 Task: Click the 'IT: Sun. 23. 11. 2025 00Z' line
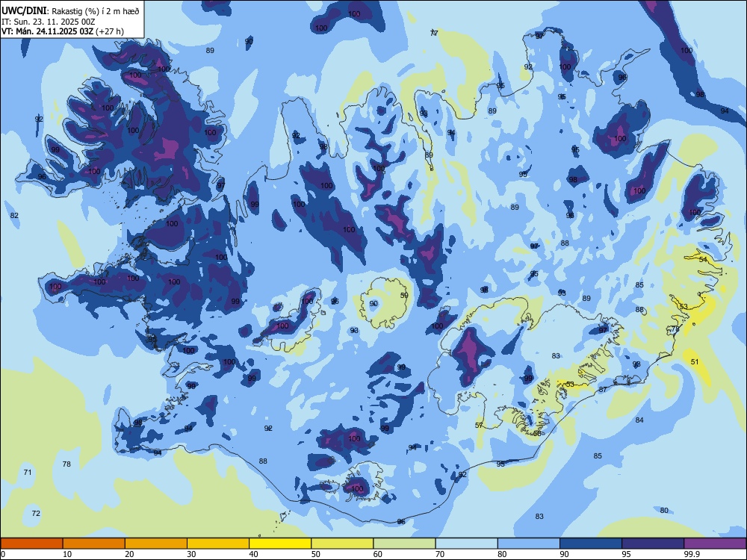click(48, 22)
